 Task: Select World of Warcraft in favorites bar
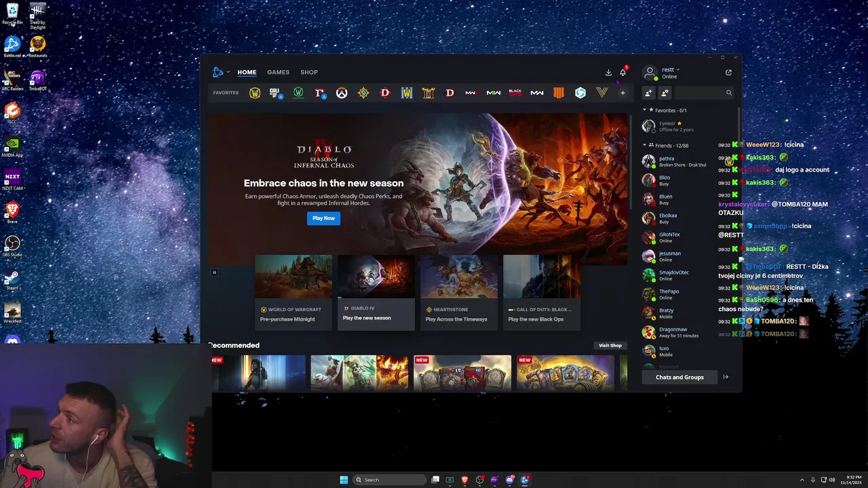255,93
